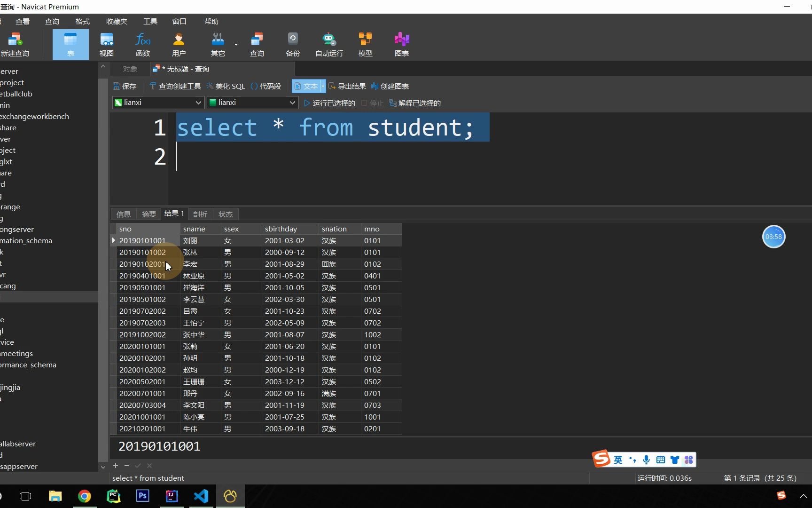Screen dimensions: 812x508
Task: Open the lianxi database dropdown
Action: click(253, 102)
